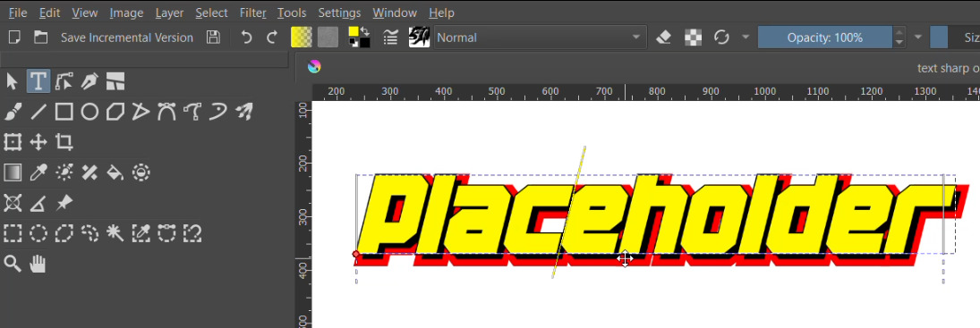The image size is (980, 328).
Task: Expand dropdown arrow beside Reload preset
Action: [x=745, y=38]
